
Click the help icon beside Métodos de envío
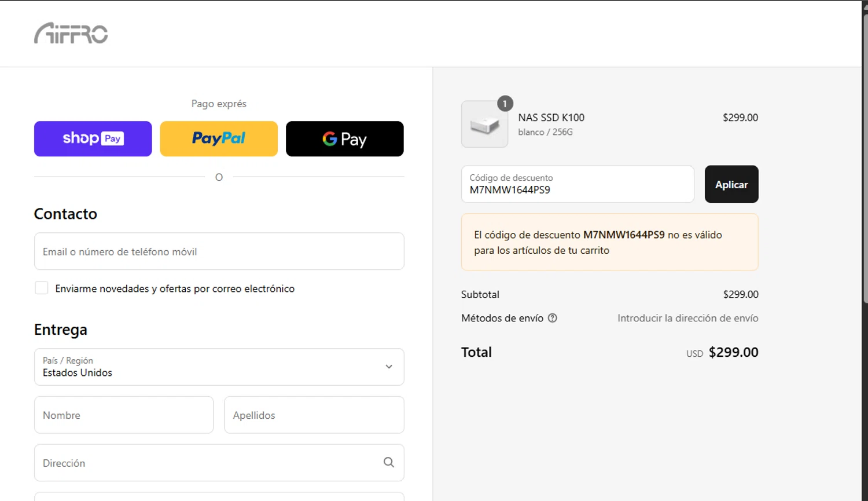pyautogui.click(x=553, y=318)
